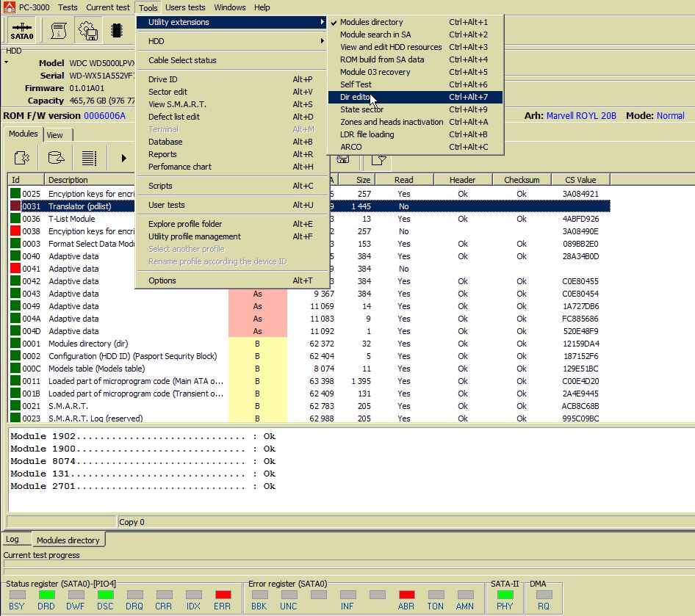Click CS value C00E4D20 in the table
Image resolution: width=695 pixels, height=616 pixels.
580,381
